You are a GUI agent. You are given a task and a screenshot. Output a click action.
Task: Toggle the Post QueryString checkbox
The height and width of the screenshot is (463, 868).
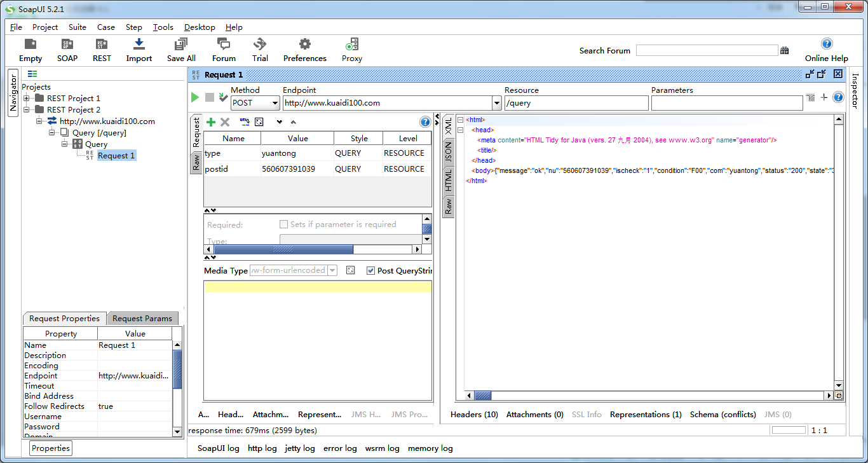click(x=370, y=270)
